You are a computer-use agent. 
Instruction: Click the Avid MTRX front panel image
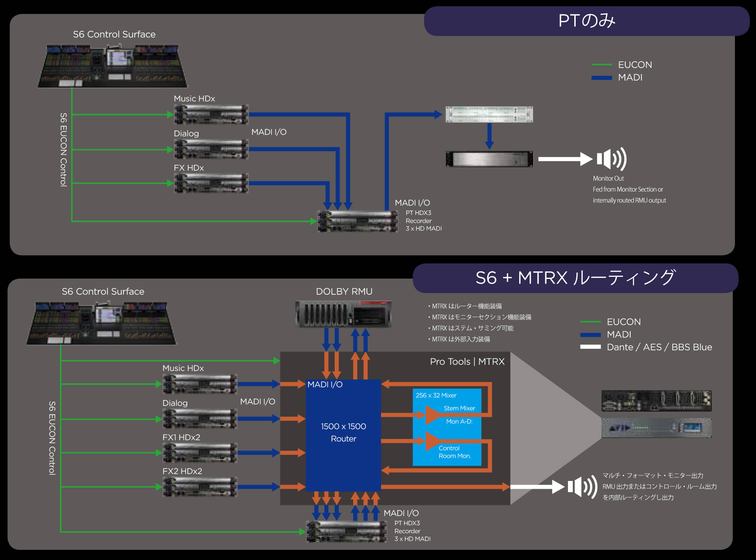pyautogui.click(x=656, y=428)
